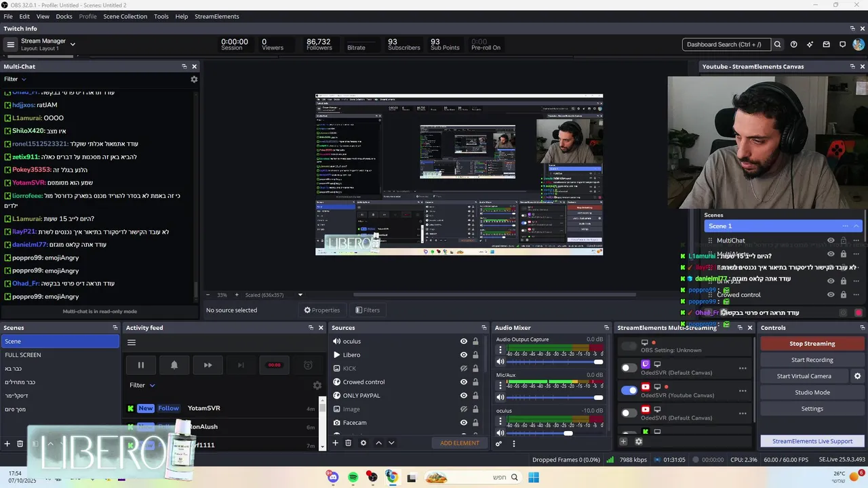Open preview scaling dropdown arrow
Image resolution: width=868 pixels, height=488 pixels.
pyautogui.click(x=300, y=295)
